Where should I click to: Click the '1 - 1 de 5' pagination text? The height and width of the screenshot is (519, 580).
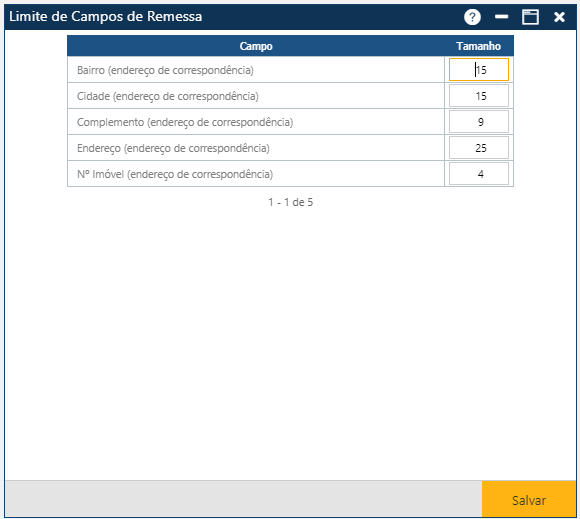(290, 202)
